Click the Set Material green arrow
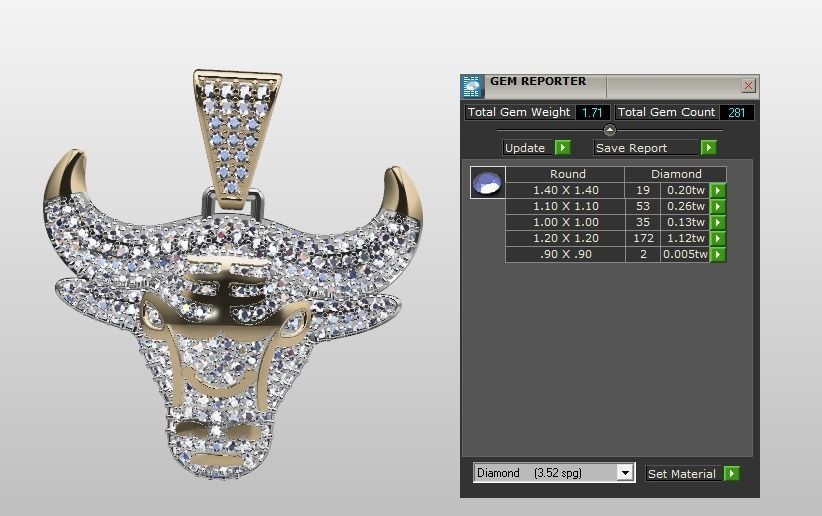This screenshot has width=822, height=516. click(732, 474)
